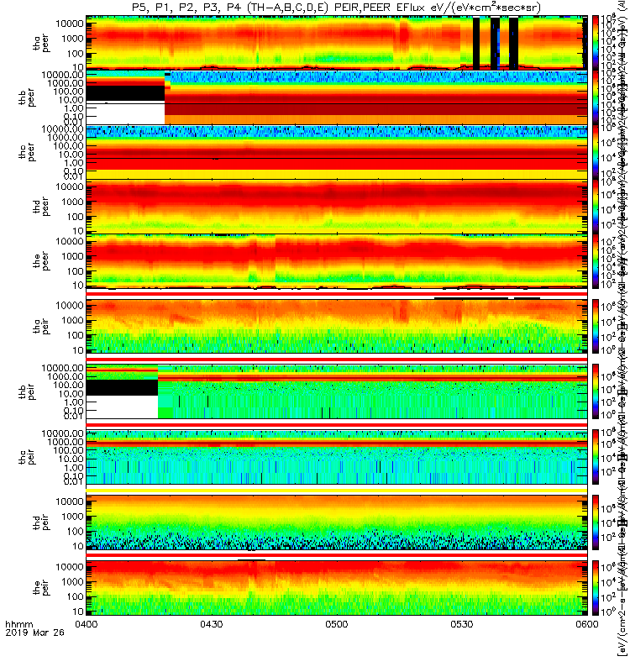The width and height of the screenshot is (630, 672).
Task: Click the 0530 time axis label
Action: pyautogui.click(x=461, y=624)
